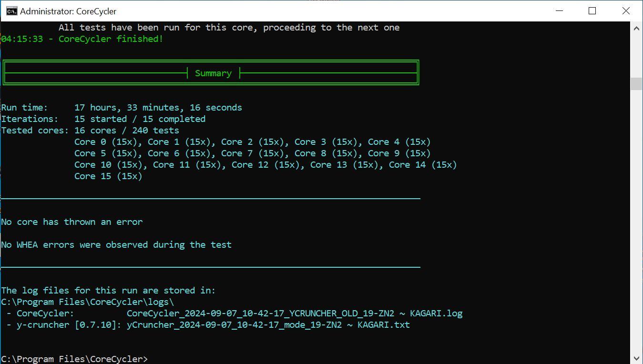This screenshot has height=364, width=643.
Task: Minimize the CoreCycler window
Action: (x=560, y=11)
